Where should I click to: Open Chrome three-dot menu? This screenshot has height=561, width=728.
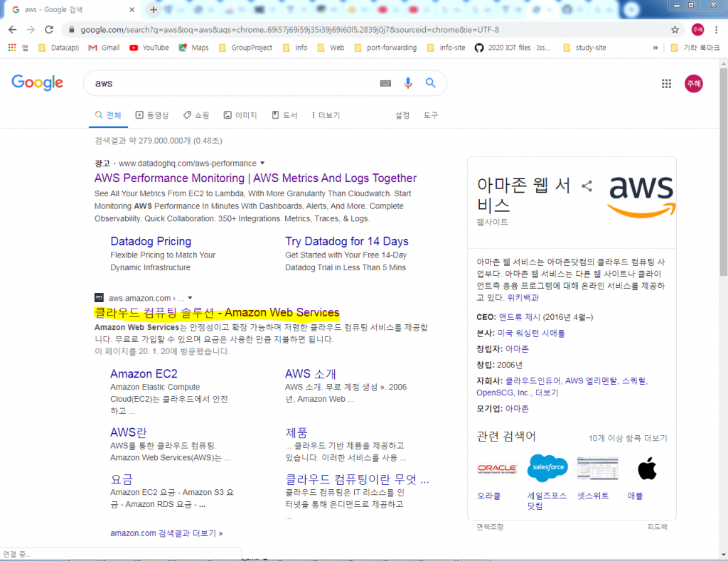[x=717, y=30]
